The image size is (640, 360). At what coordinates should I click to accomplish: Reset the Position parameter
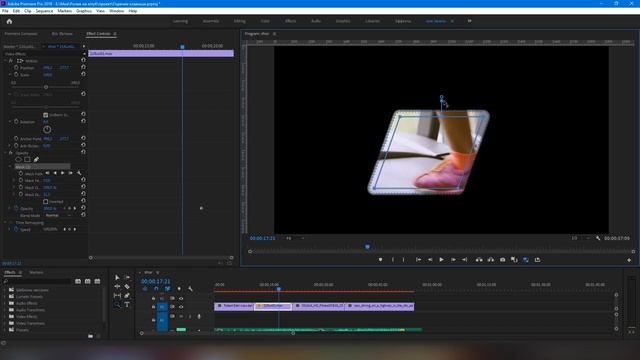click(83, 67)
